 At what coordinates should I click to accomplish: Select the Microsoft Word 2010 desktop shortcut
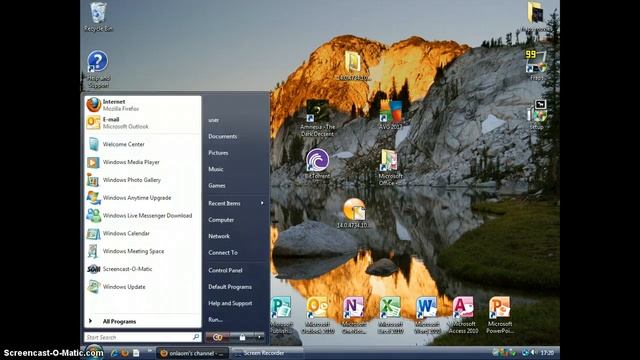(x=427, y=315)
